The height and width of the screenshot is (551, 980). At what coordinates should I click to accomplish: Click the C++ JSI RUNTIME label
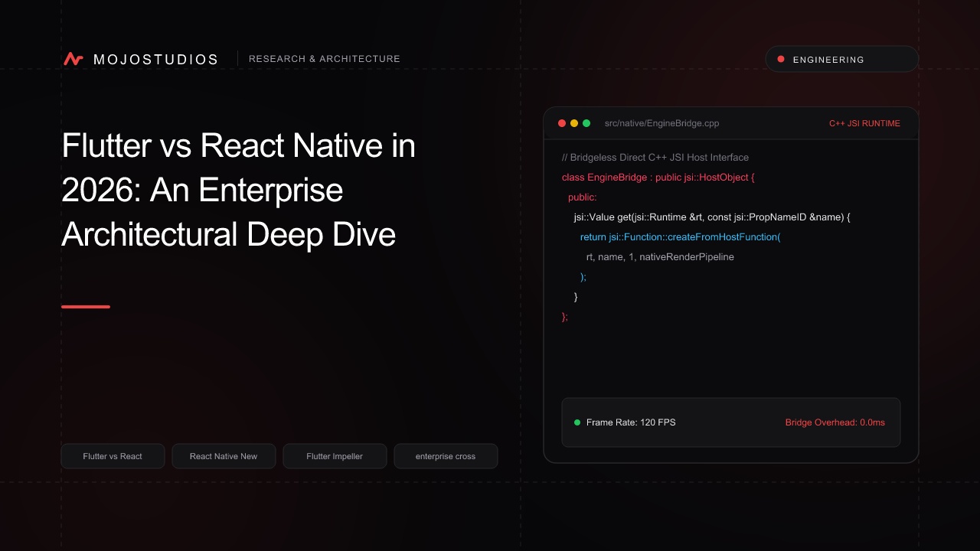pyautogui.click(x=864, y=123)
